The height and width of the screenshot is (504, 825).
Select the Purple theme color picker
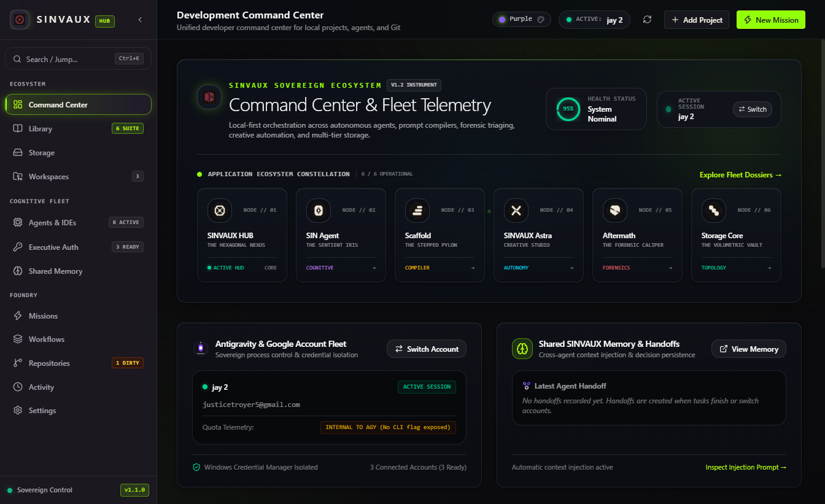point(522,19)
